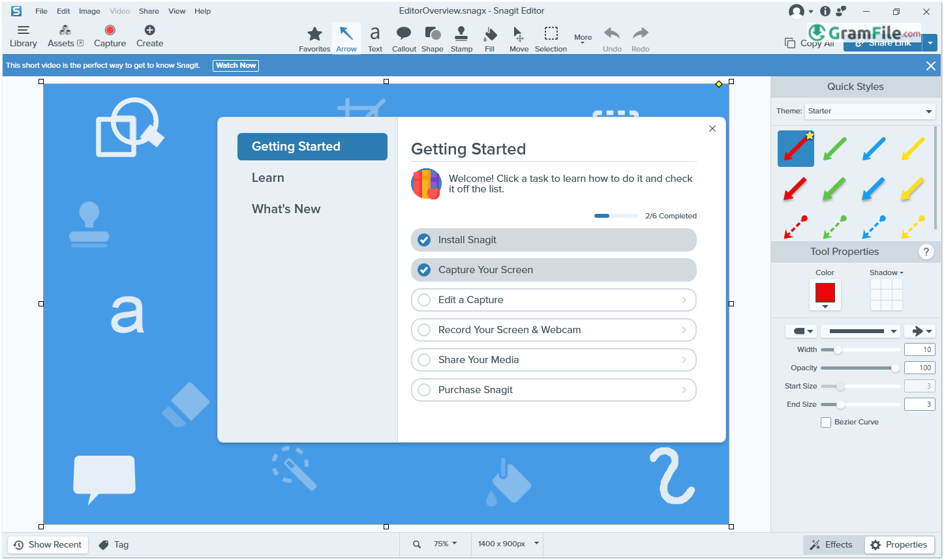
Task: Tick the Purchase Snagit circle
Action: [x=424, y=390]
